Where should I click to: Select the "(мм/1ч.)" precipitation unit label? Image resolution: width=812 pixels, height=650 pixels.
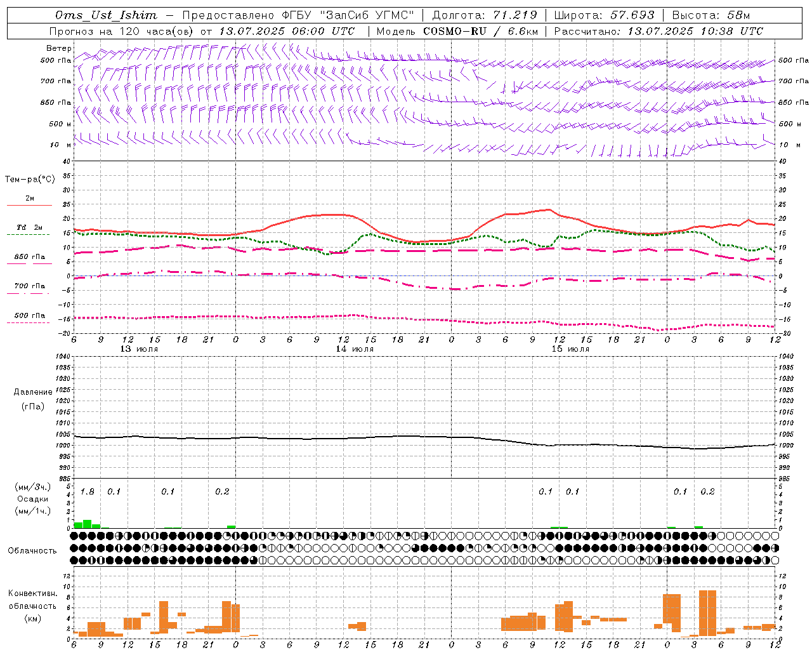(33, 511)
